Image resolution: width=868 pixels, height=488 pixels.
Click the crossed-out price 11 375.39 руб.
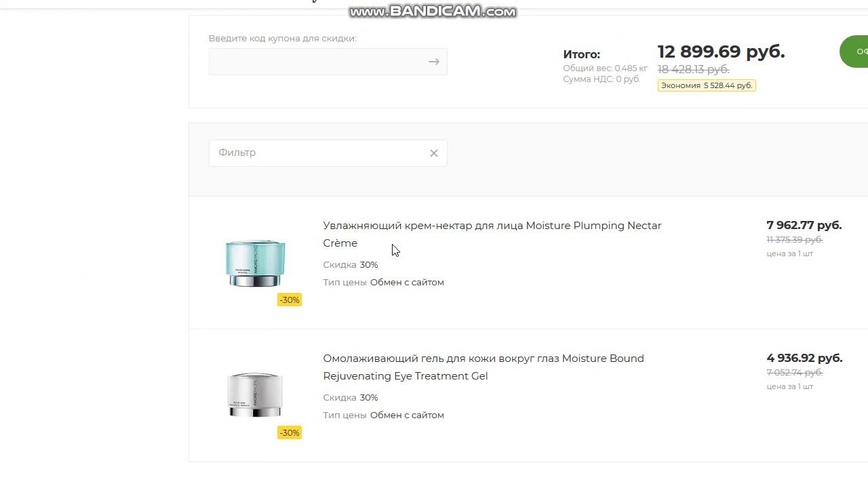794,240
